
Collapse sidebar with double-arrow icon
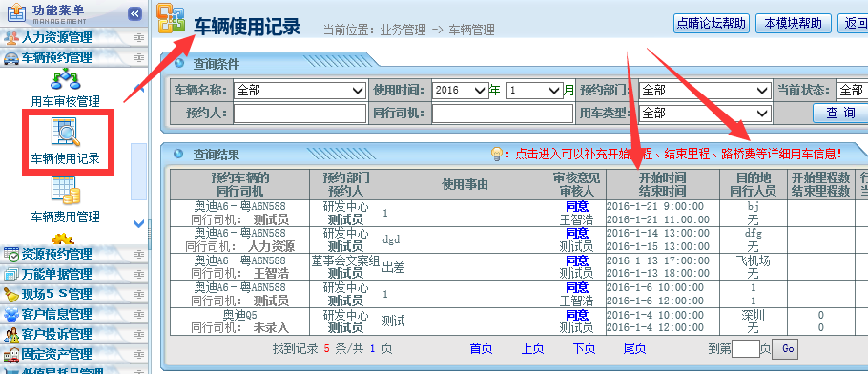(x=134, y=14)
